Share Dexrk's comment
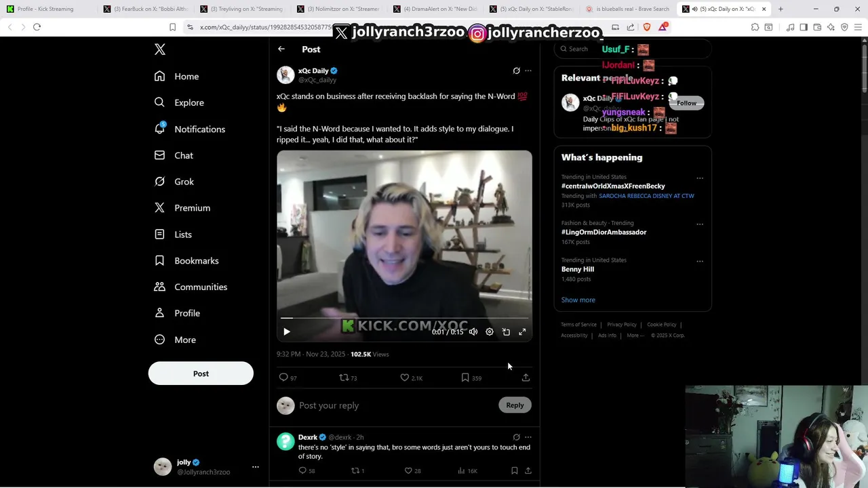 click(x=528, y=470)
